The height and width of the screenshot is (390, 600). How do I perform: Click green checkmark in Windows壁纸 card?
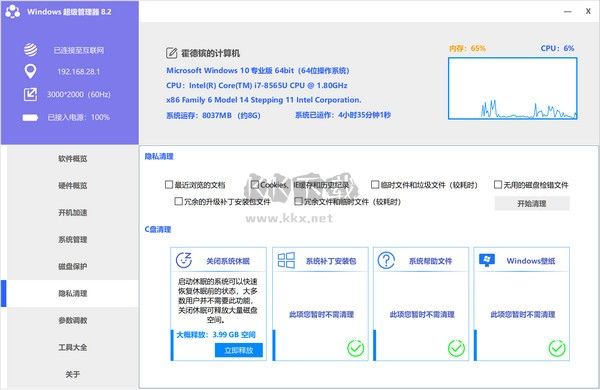click(557, 348)
